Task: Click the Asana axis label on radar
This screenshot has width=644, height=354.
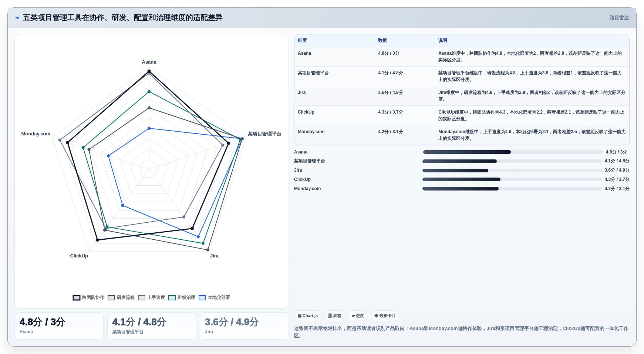Action: point(149,62)
